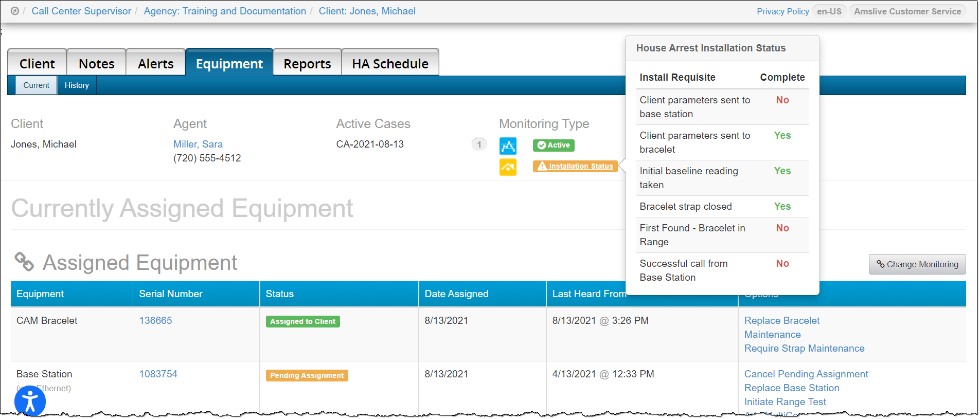Open the Installation Status warning badge
The image size is (980, 419).
(575, 166)
